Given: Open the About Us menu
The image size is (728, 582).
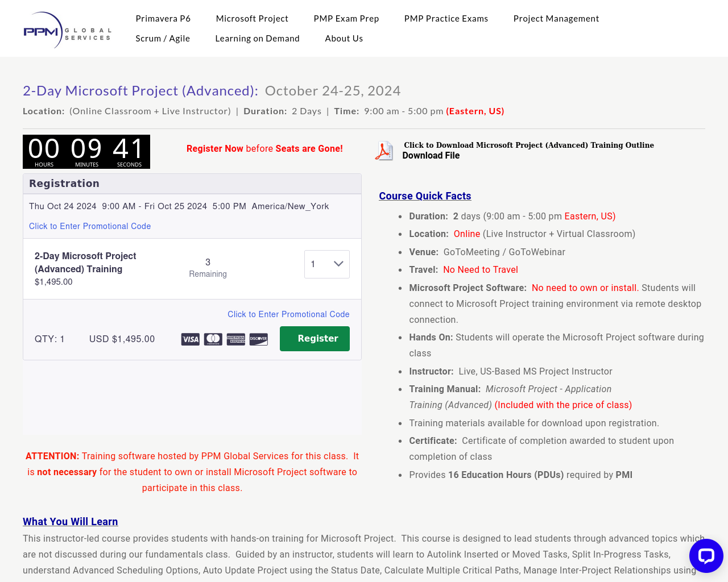Looking at the screenshot, I should pyautogui.click(x=344, y=39).
